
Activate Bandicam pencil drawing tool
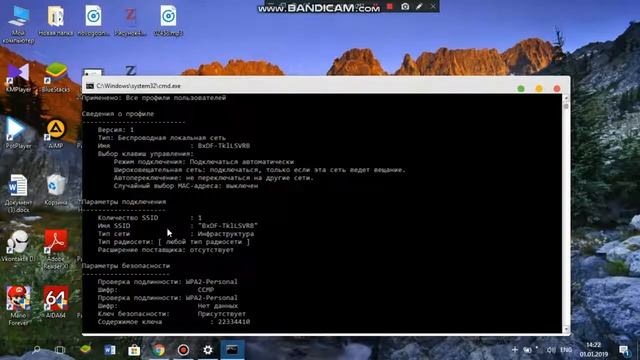click(x=419, y=7)
